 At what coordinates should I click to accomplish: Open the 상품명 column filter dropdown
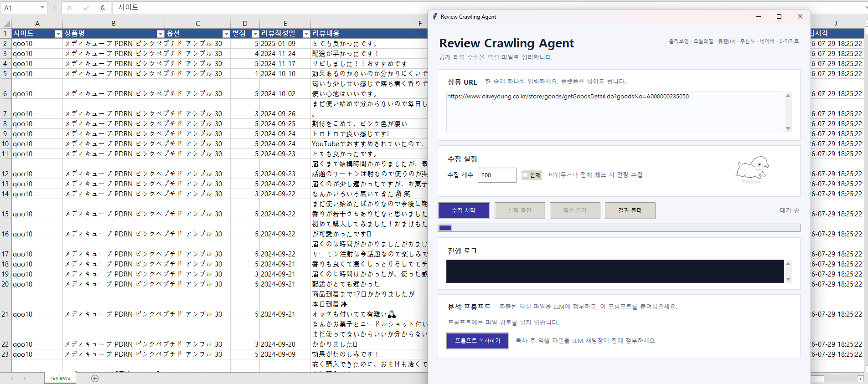[160, 34]
